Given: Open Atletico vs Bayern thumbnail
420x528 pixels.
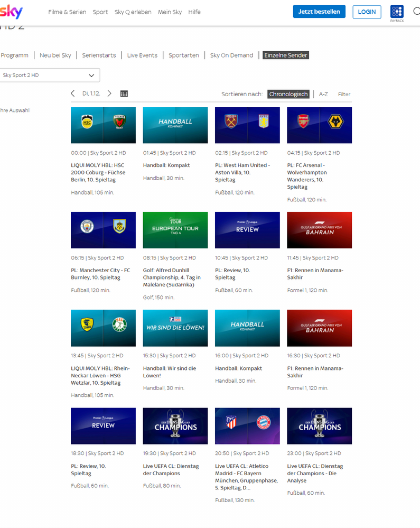Looking at the screenshot, I should 247,426.
